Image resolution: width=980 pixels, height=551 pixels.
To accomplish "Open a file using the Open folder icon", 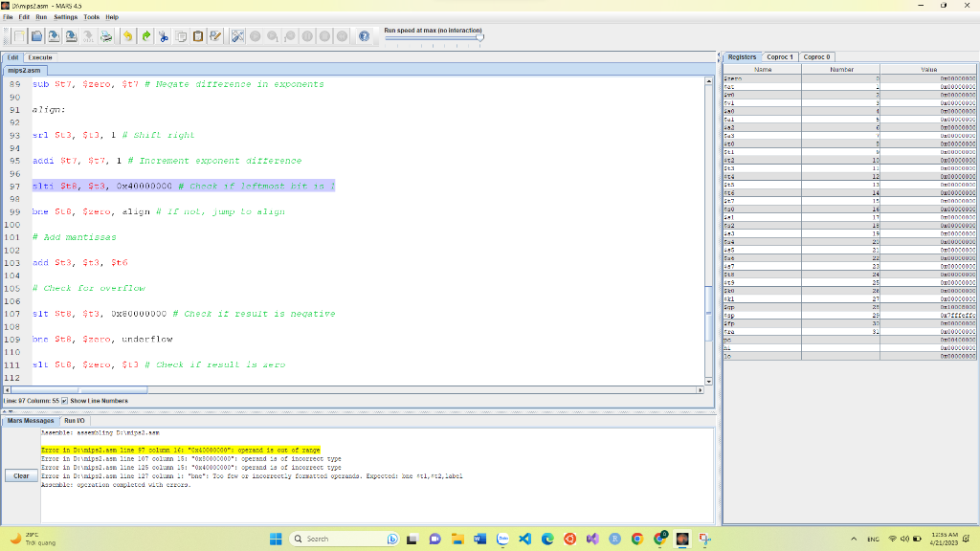I will click(x=37, y=36).
